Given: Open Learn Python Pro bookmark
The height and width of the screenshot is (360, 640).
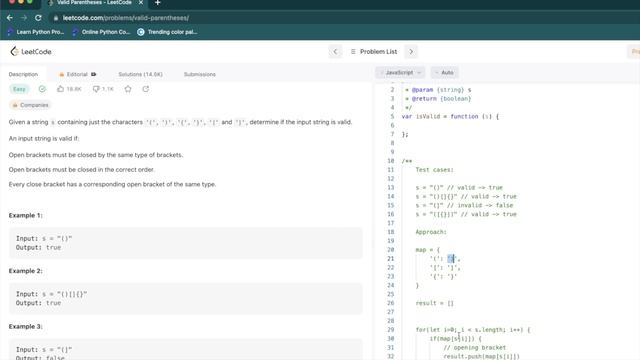Looking at the screenshot, I should point(36,32).
